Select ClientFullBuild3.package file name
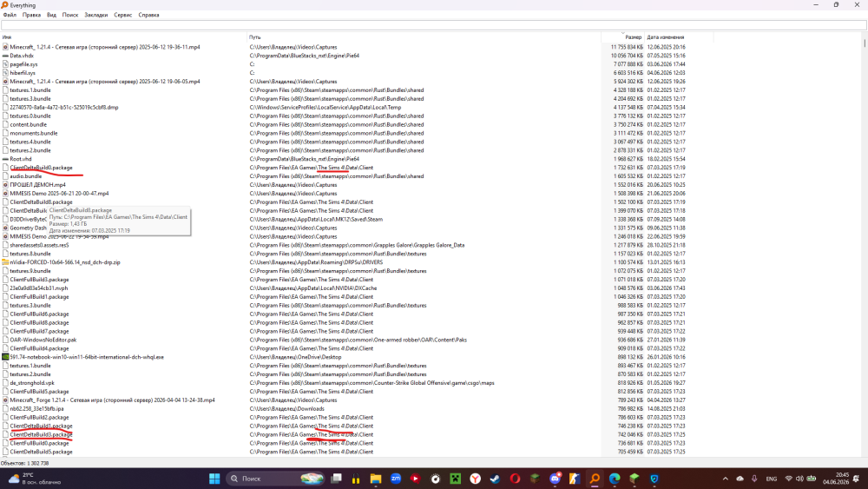The image size is (868, 489). point(39,280)
